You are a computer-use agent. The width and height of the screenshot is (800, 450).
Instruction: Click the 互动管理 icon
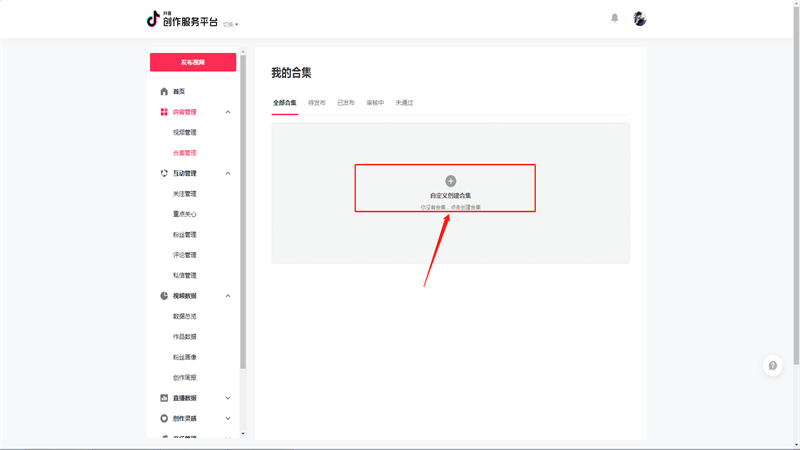coord(164,173)
